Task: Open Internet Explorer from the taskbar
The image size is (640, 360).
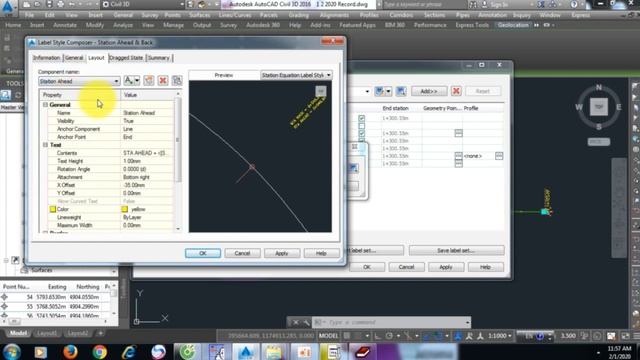Action: pos(129,351)
